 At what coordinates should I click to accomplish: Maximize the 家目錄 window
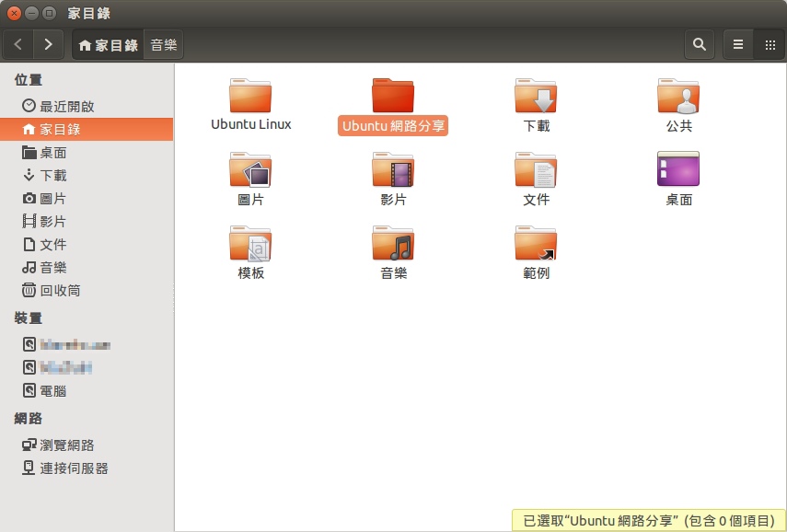coord(49,13)
